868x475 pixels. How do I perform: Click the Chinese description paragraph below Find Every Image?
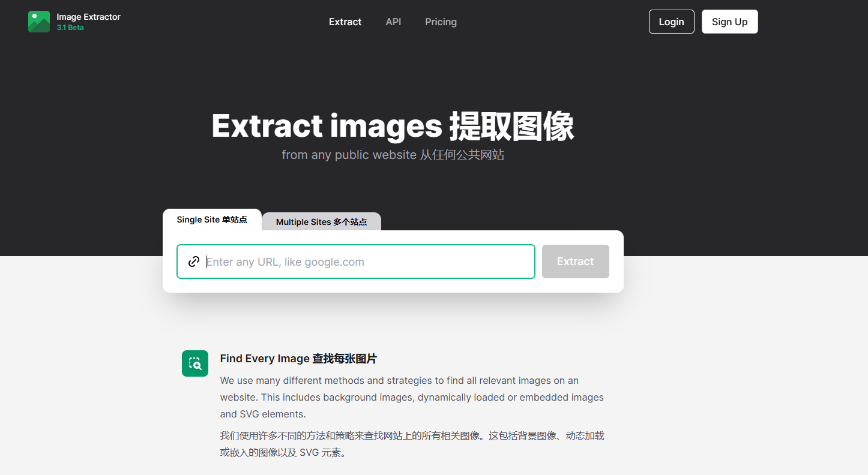[412, 444]
